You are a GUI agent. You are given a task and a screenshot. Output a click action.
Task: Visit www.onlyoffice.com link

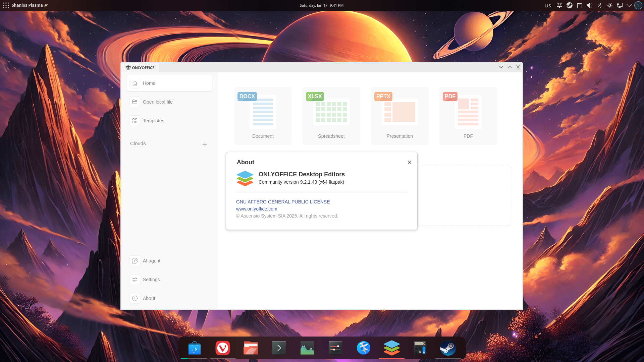(257, 209)
